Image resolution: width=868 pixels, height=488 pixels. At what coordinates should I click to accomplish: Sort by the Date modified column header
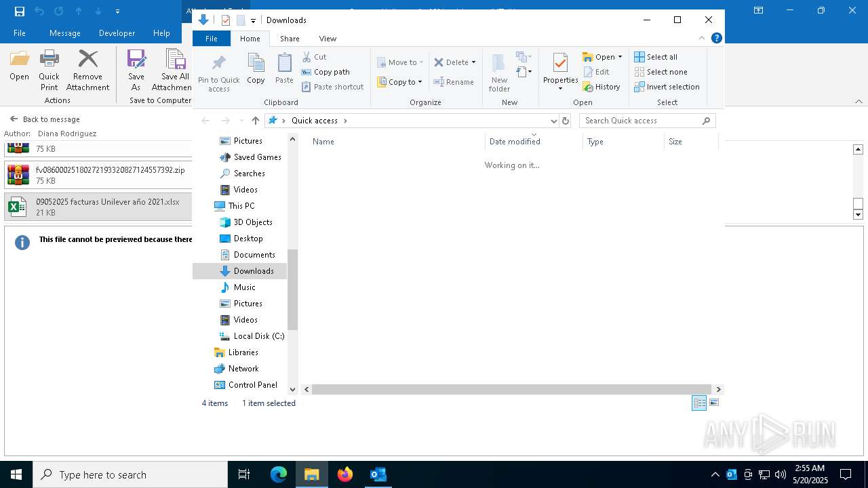(x=534, y=142)
